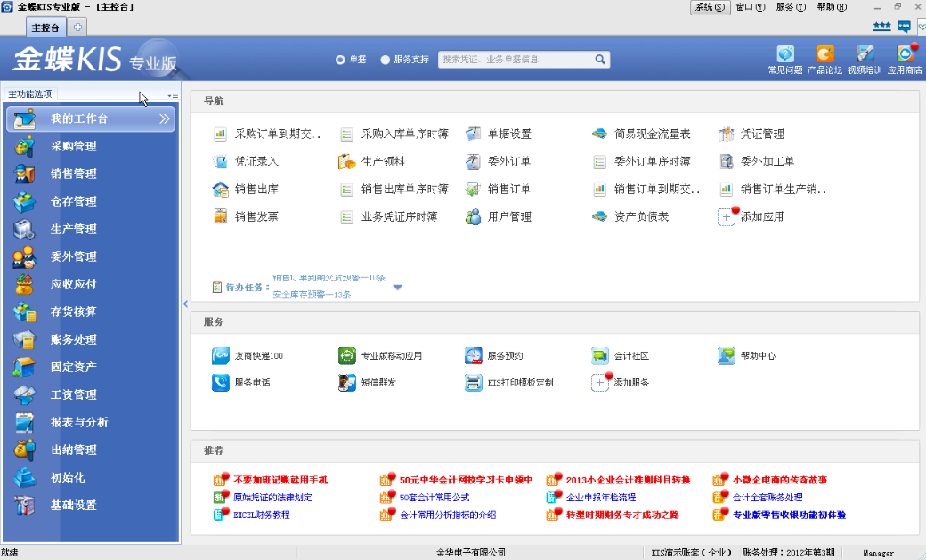Expand 我的工作台 double chevron
This screenshot has width=926, height=560.
165,118
